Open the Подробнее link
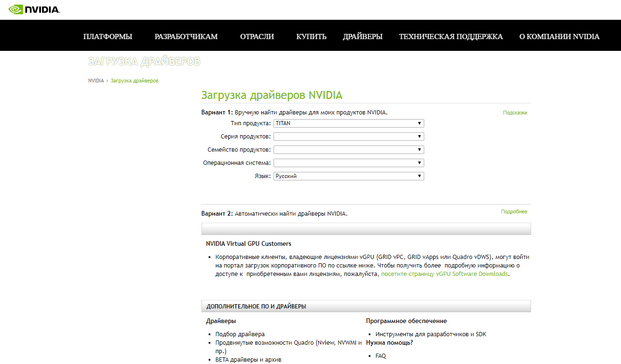The image size is (621, 364). pyautogui.click(x=514, y=212)
